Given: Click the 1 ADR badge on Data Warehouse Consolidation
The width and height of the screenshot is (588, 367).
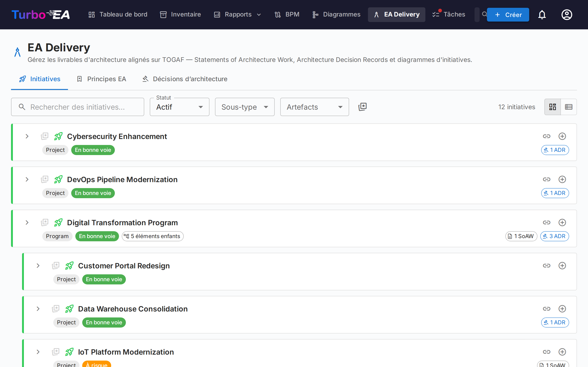Looking at the screenshot, I should coord(555,322).
